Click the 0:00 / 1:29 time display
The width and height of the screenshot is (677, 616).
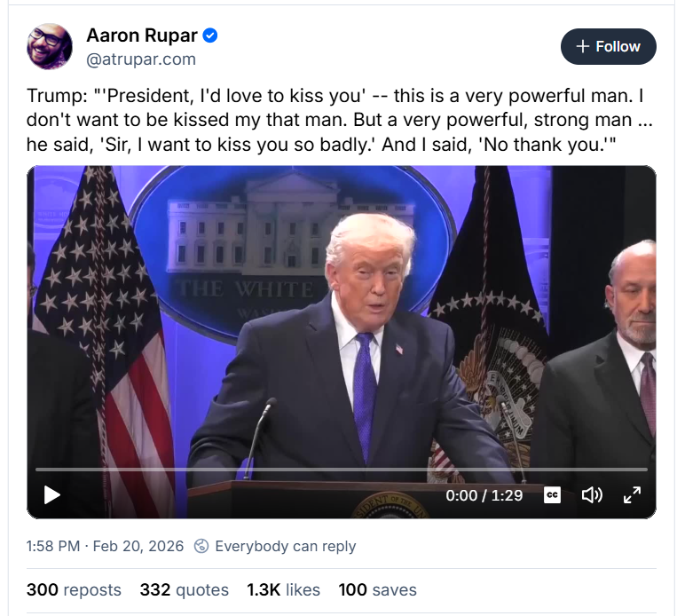pyautogui.click(x=484, y=495)
